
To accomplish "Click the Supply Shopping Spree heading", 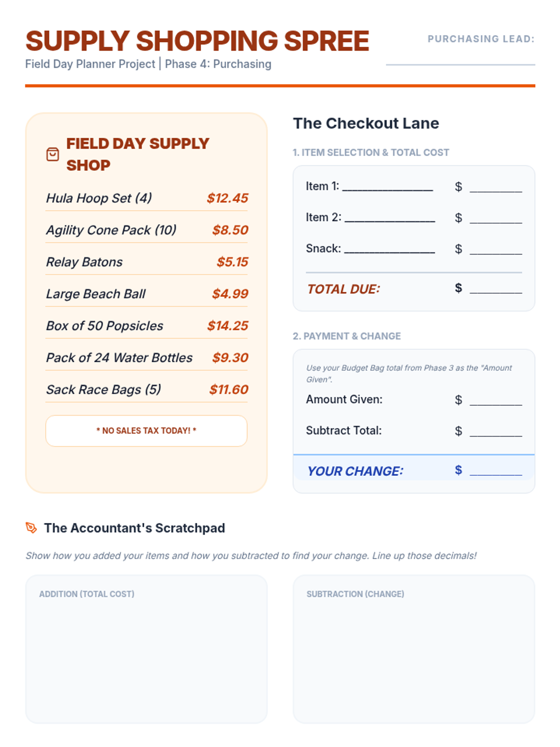I will 197,41.
